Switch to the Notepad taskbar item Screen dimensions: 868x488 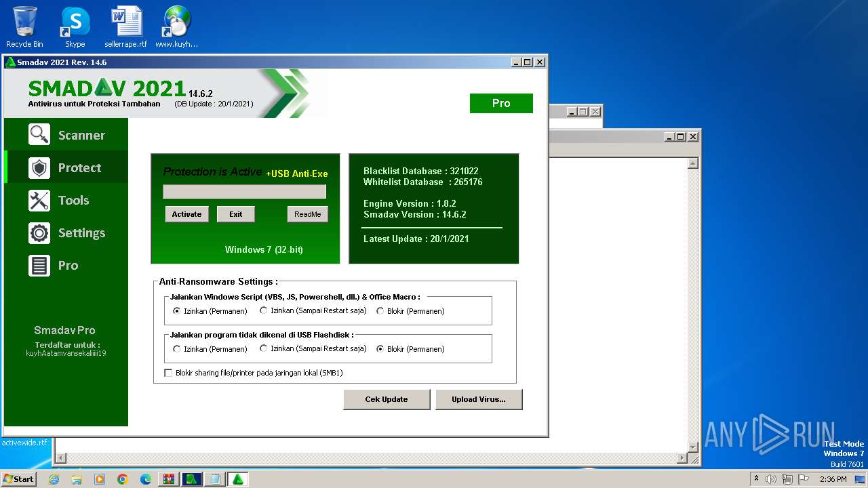tap(215, 479)
